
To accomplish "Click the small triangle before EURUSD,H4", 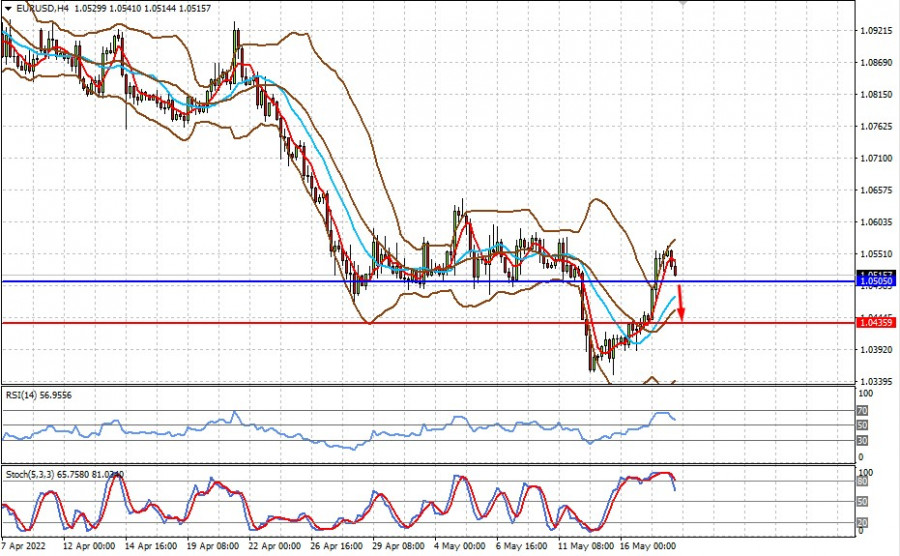I will point(7,9).
